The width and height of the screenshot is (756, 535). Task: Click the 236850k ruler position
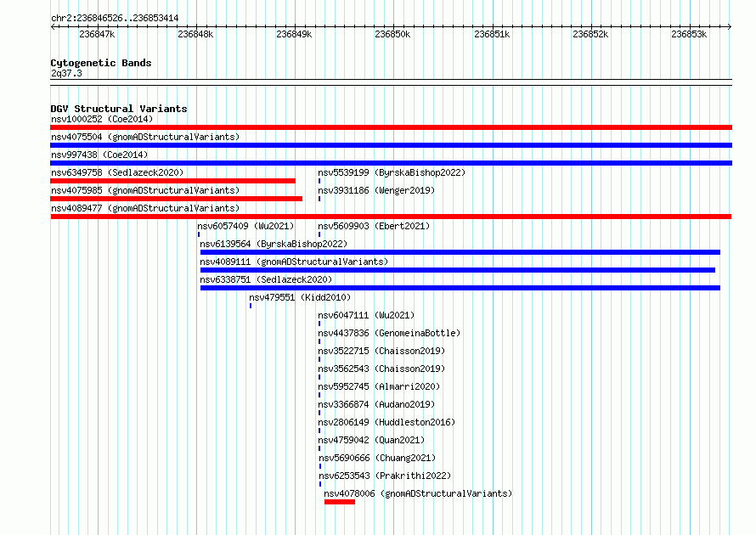(392, 34)
